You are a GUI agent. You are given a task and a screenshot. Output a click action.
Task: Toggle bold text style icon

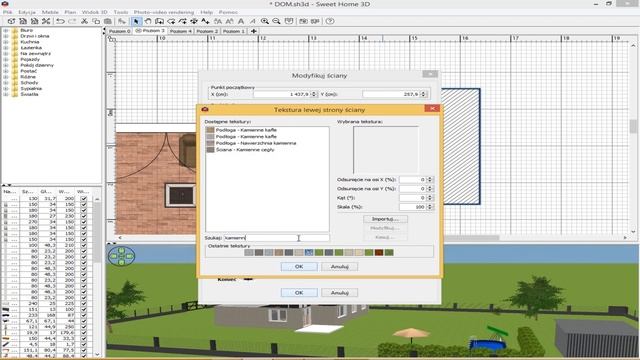point(241,21)
